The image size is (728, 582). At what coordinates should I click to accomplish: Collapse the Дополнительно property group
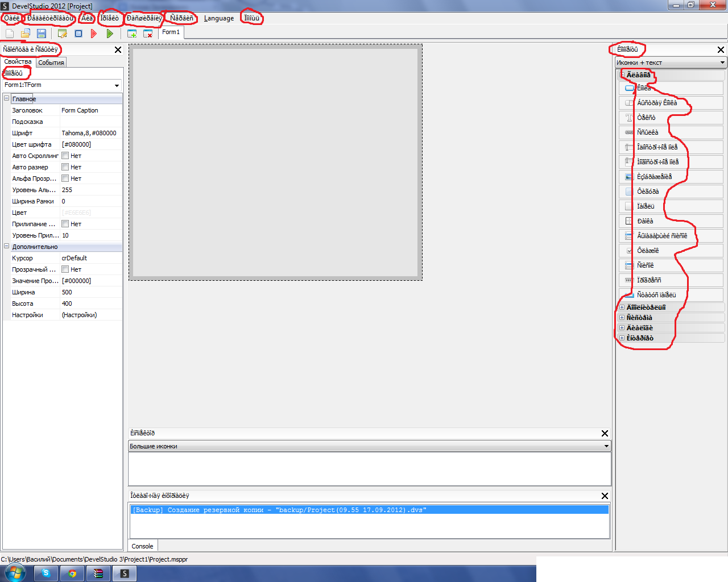pos(7,246)
